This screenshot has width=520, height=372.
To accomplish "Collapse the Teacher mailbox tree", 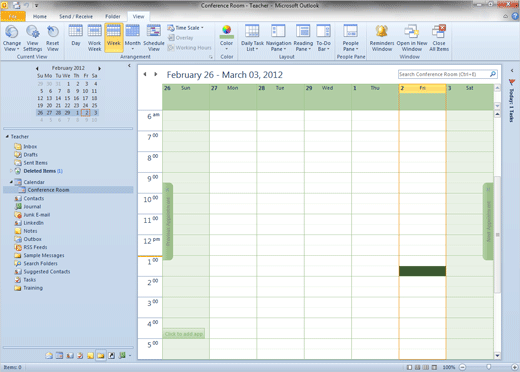I will (7, 136).
